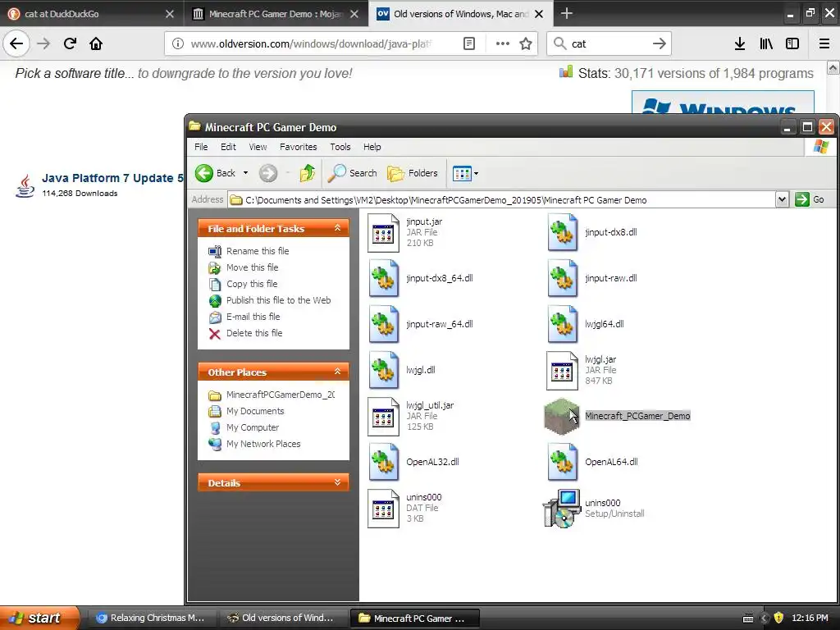Open Firefox library icon
This screenshot has width=840, height=630.
pyautogui.click(x=766, y=43)
